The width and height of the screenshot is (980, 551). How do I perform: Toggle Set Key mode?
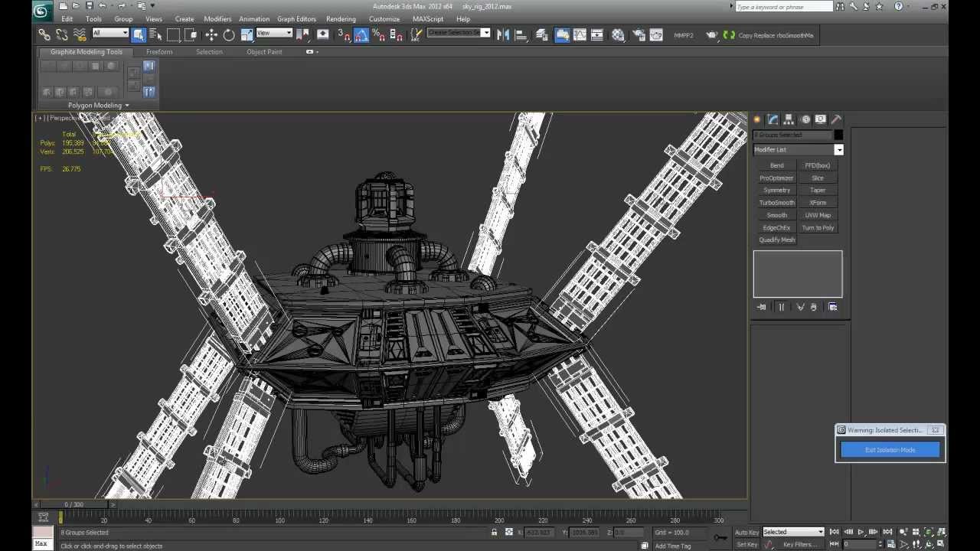point(746,544)
